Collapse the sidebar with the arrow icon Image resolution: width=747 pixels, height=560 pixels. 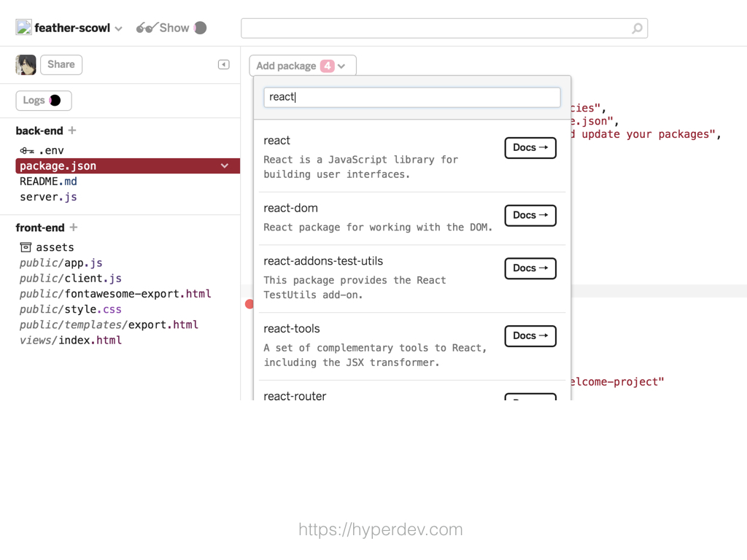click(x=223, y=64)
